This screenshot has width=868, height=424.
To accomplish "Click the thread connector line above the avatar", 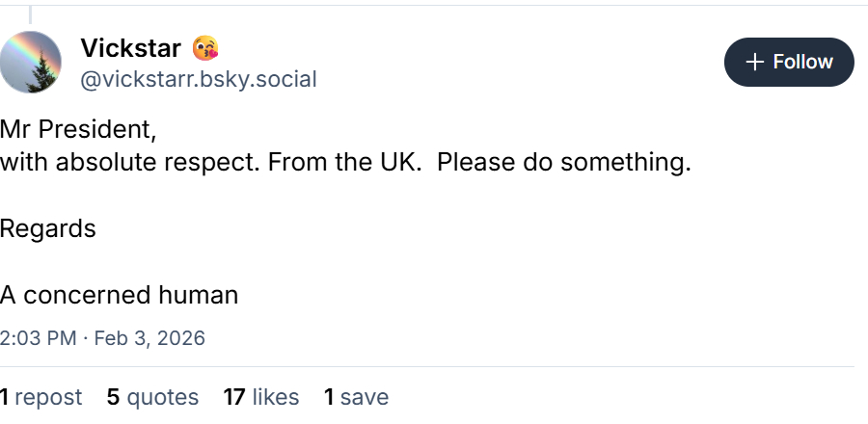I will point(30,13).
